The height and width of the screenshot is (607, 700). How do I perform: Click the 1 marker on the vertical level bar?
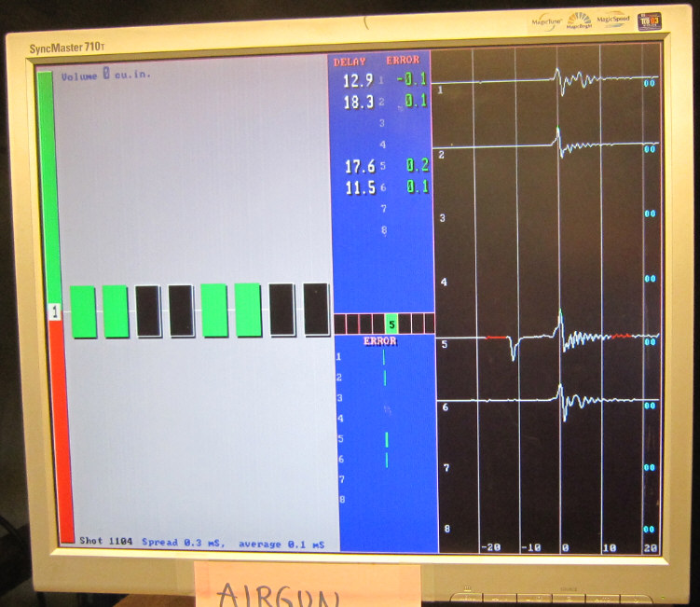55,313
